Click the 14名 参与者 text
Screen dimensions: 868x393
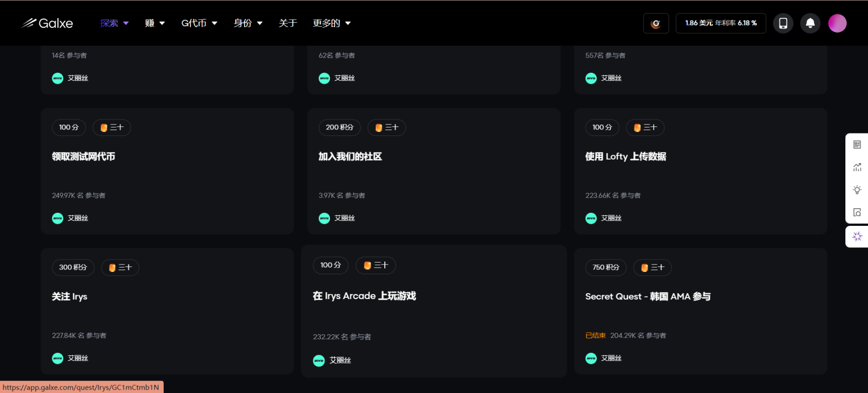coord(69,55)
